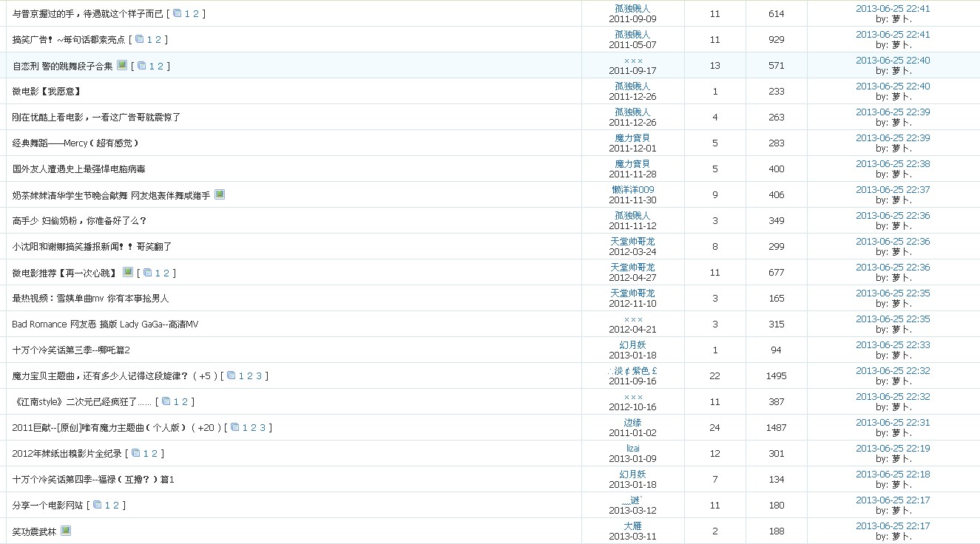
Task: Jump to page 2 of 与普京握过的手 thread
Action: pos(196,14)
